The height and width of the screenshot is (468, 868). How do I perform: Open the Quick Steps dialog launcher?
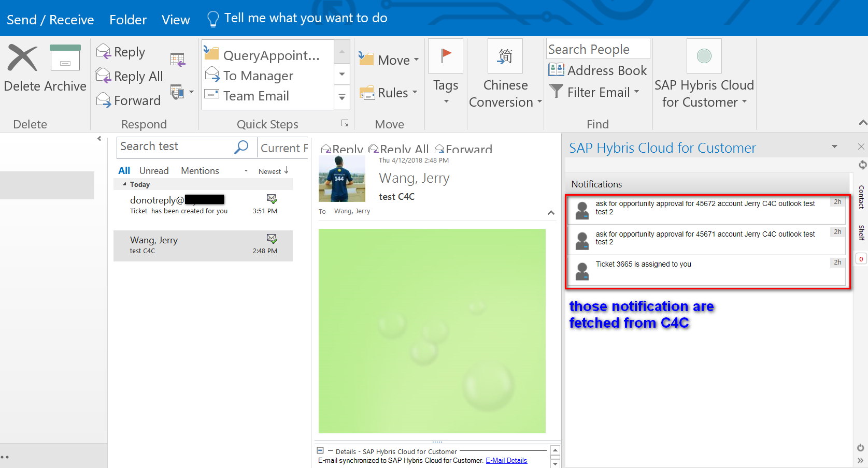tap(345, 123)
